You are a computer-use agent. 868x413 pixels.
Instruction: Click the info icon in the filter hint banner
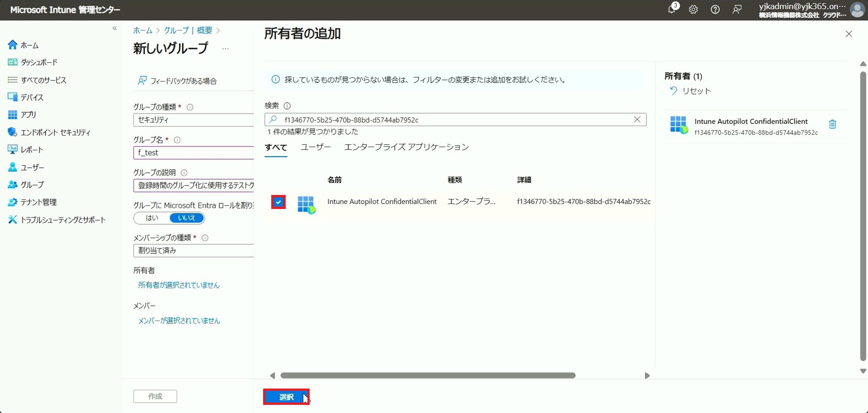pyautogui.click(x=275, y=80)
